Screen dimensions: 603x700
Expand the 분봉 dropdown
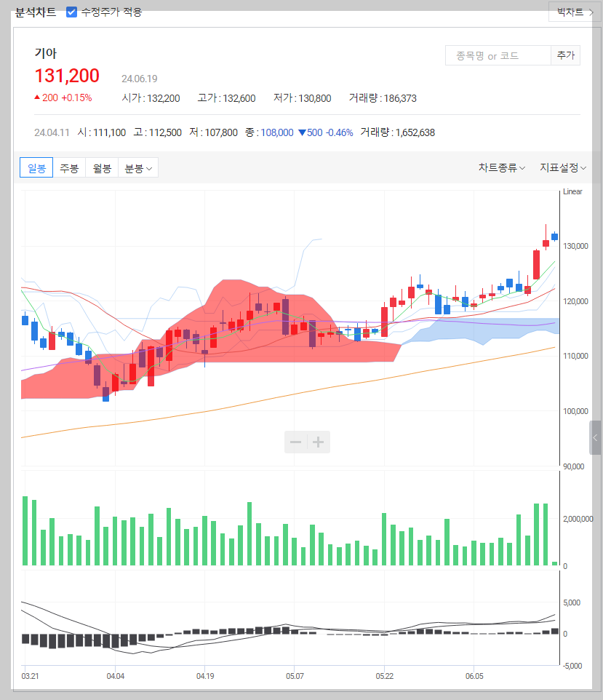(x=138, y=168)
